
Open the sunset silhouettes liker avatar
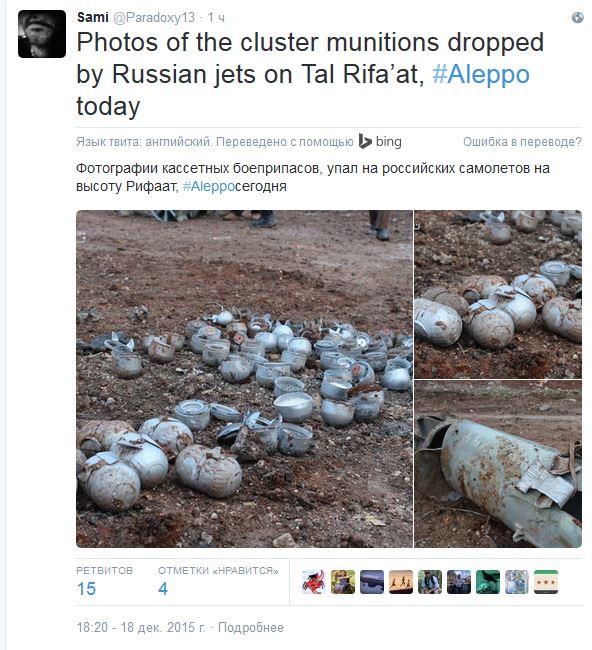coord(401,582)
